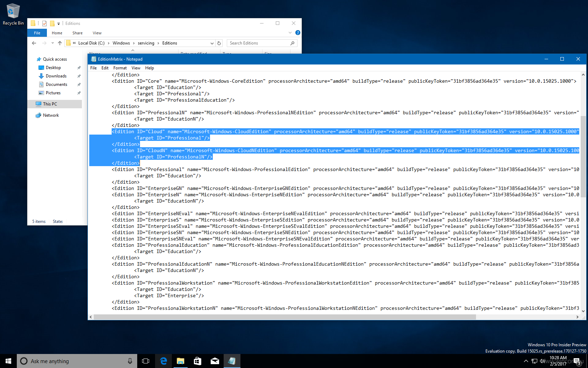Open Notepad View menu
This screenshot has height=368, width=588.
(x=136, y=68)
